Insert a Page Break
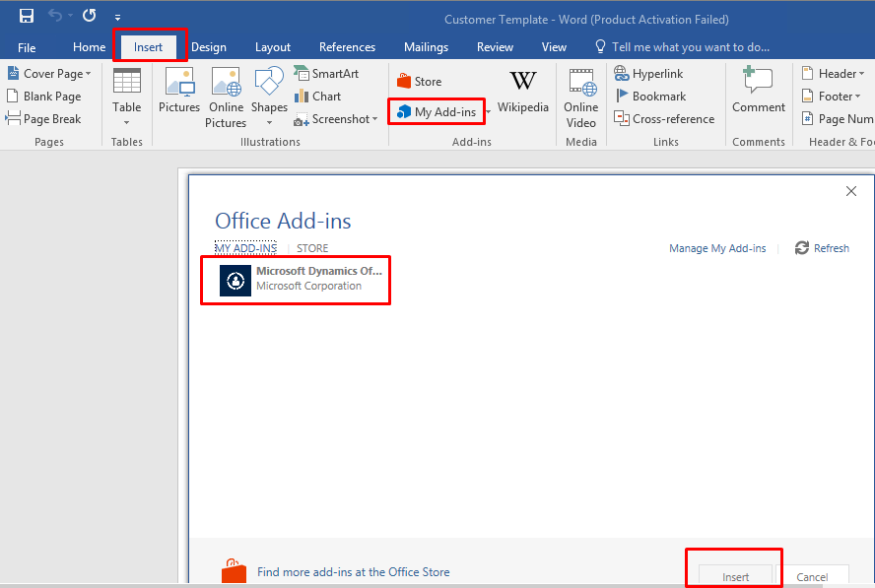875x588 pixels. (44, 119)
